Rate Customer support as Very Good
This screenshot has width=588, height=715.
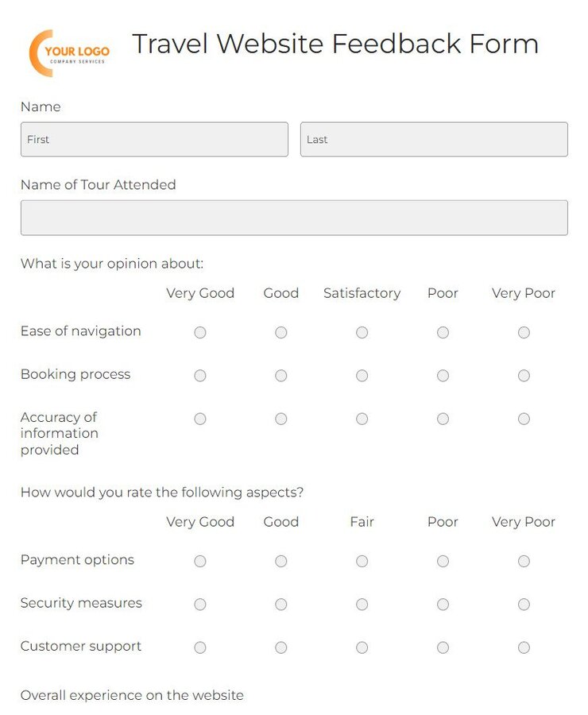(x=200, y=647)
